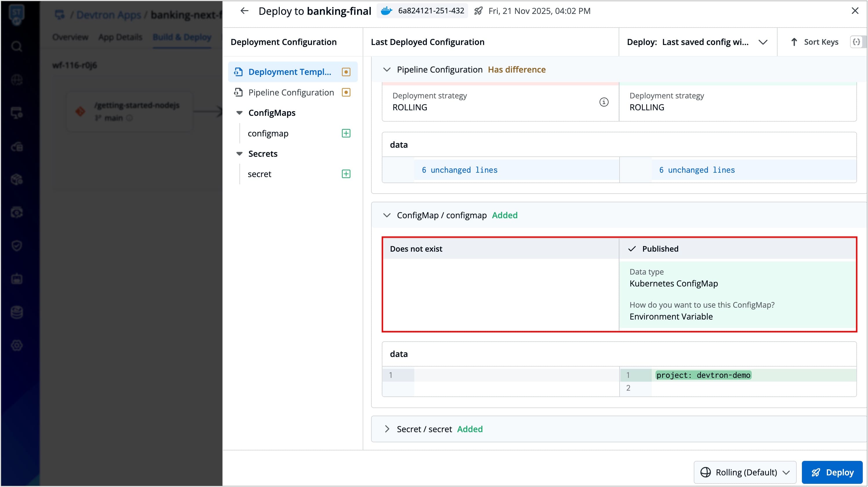Click the up arrow icon on Sort Keys
The width and height of the screenshot is (868, 487).
(794, 42)
